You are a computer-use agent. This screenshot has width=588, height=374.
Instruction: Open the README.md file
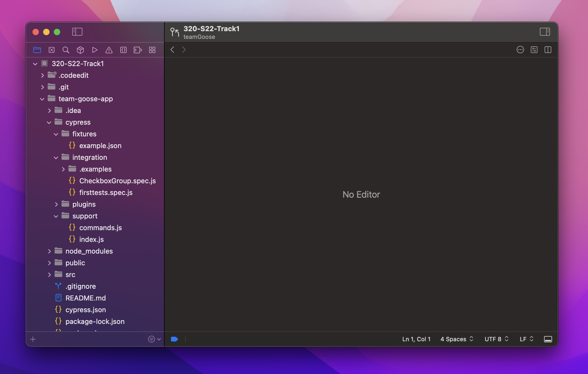pos(85,298)
